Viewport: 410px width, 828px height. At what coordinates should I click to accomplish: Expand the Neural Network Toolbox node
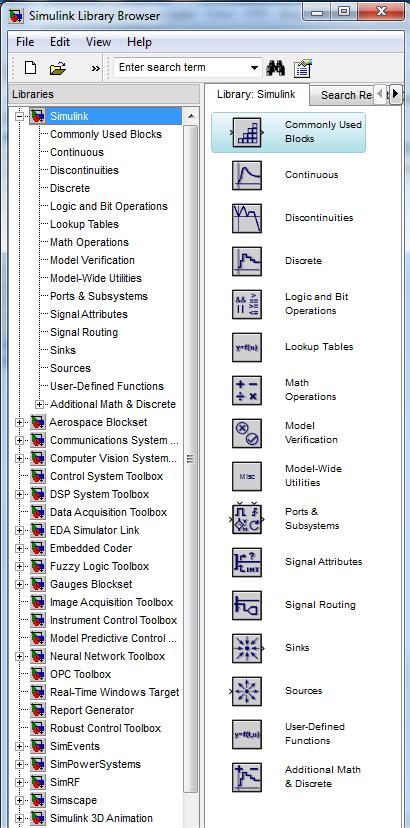tap(20, 656)
